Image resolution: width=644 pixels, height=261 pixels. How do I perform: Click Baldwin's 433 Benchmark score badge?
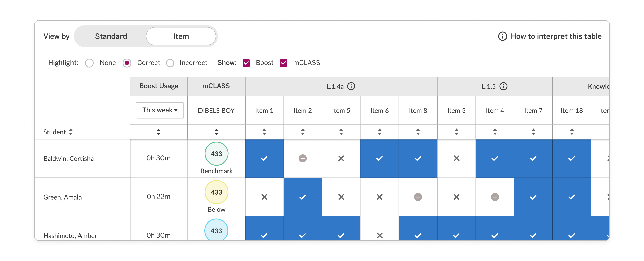216,154
